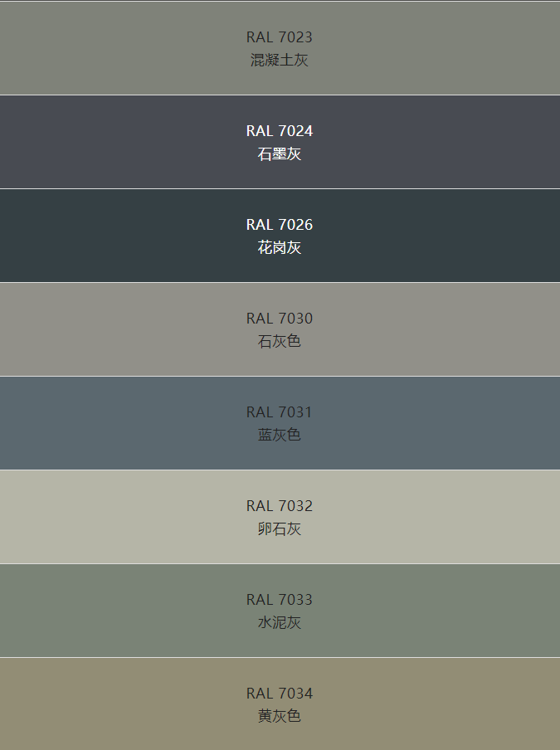Click the "RAL 7033" code text
Viewport: 560px width, 750px height.
(x=280, y=600)
